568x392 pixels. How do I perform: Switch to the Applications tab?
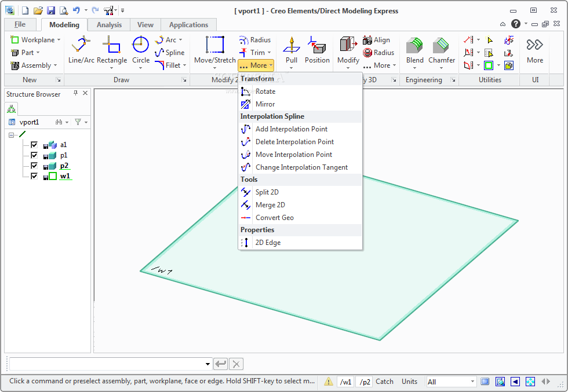[188, 25]
